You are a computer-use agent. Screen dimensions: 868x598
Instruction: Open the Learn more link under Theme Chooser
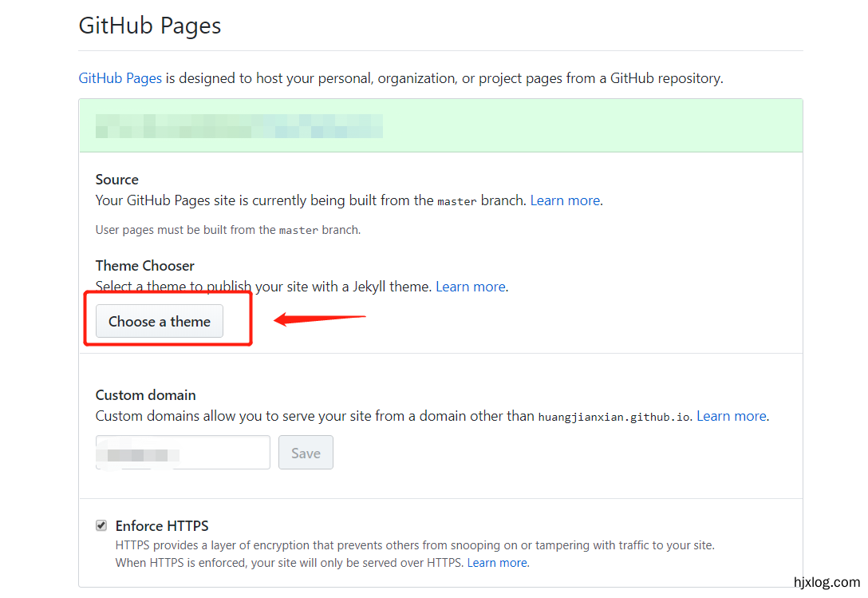click(x=471, y=287)
